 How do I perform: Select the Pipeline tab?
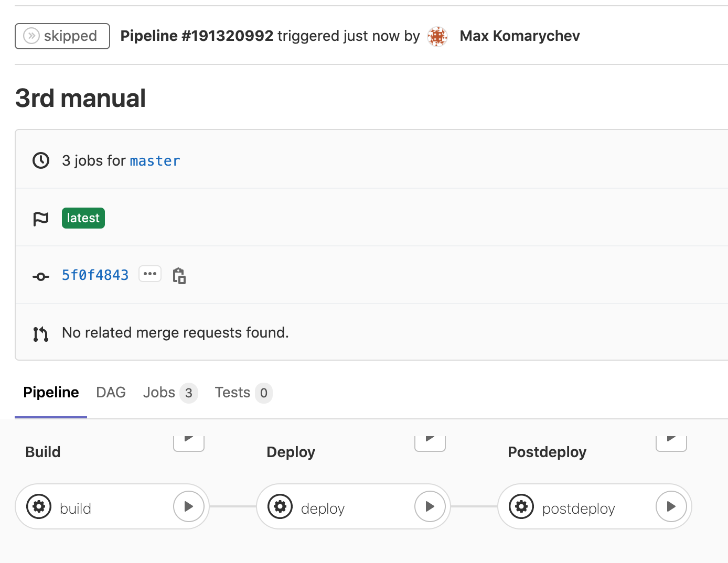click(x=51, y=393)
